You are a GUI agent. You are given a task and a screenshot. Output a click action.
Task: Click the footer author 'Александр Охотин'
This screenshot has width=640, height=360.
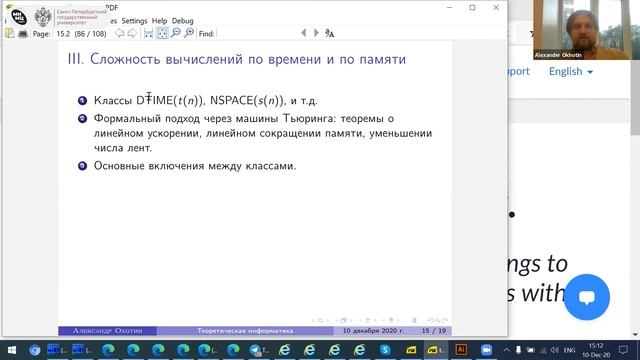[107, 331]
